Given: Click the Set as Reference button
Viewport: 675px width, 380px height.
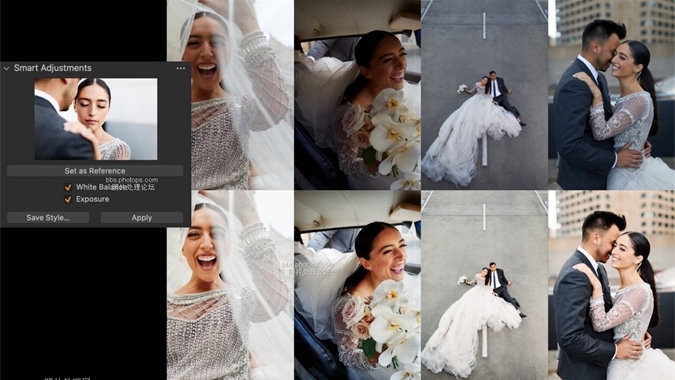Looking at the screenshot, I should pos(95,171).
